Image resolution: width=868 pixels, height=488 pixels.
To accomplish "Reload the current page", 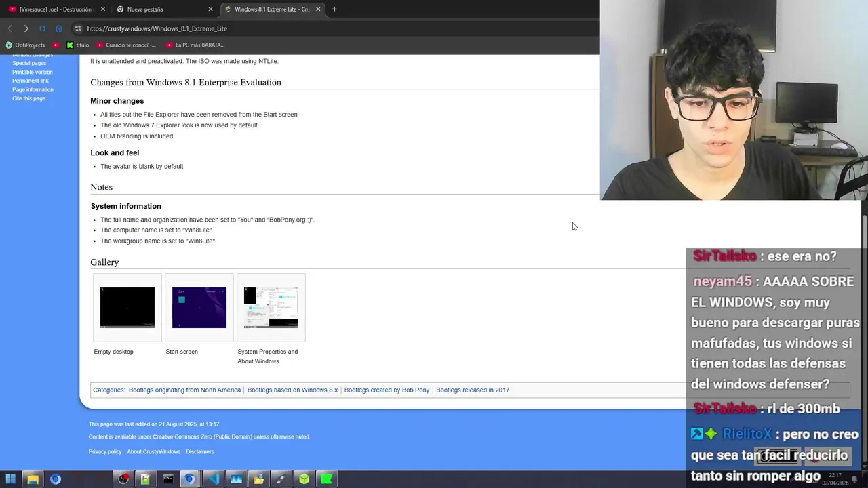I will 42,28.
